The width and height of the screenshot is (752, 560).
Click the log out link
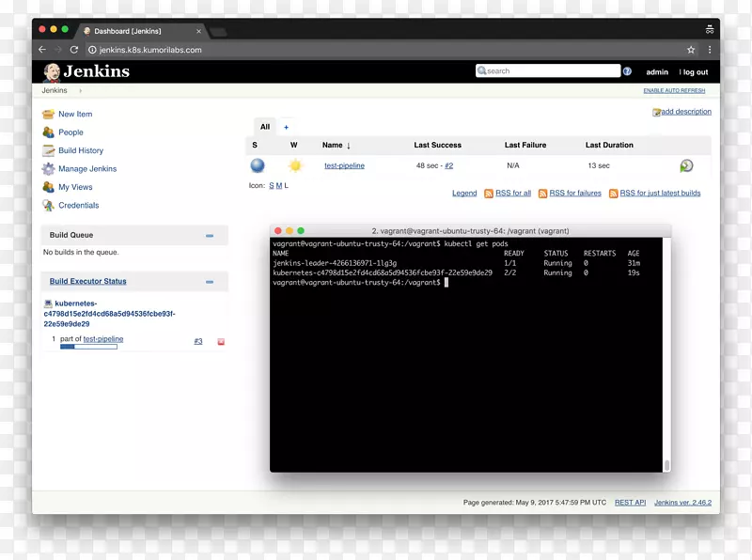point(695,72)
